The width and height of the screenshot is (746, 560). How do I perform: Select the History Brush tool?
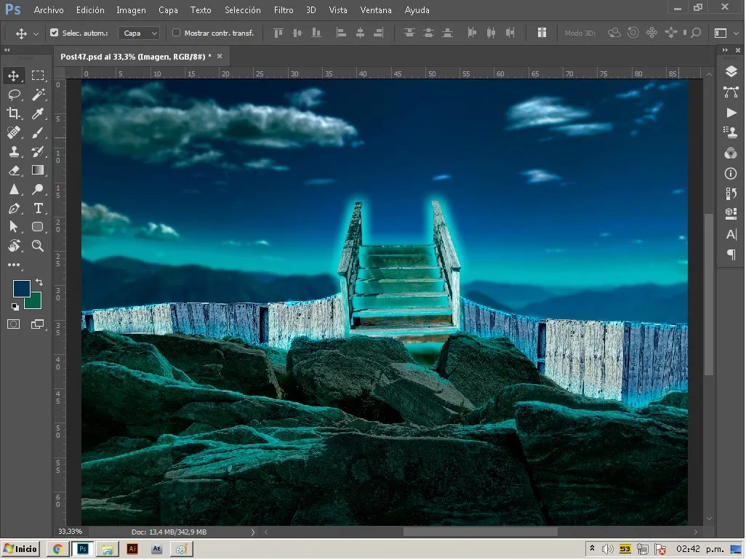(38, 151)
